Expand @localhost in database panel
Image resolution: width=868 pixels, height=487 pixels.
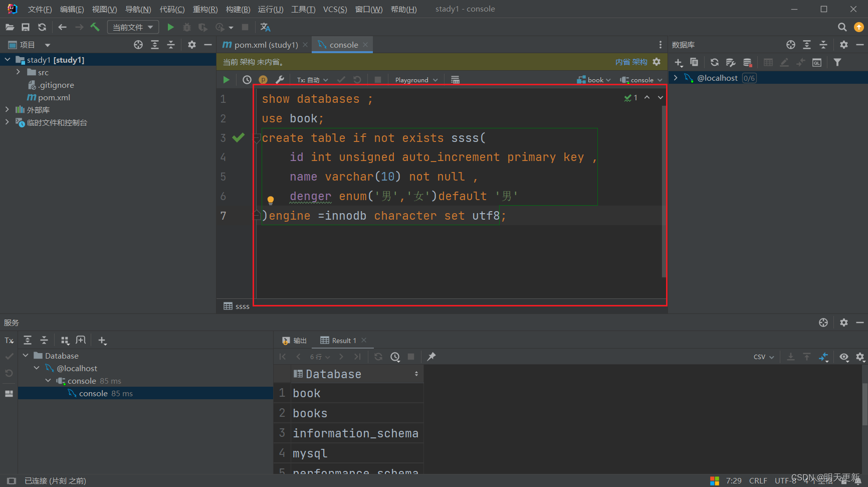coord(676,78)
